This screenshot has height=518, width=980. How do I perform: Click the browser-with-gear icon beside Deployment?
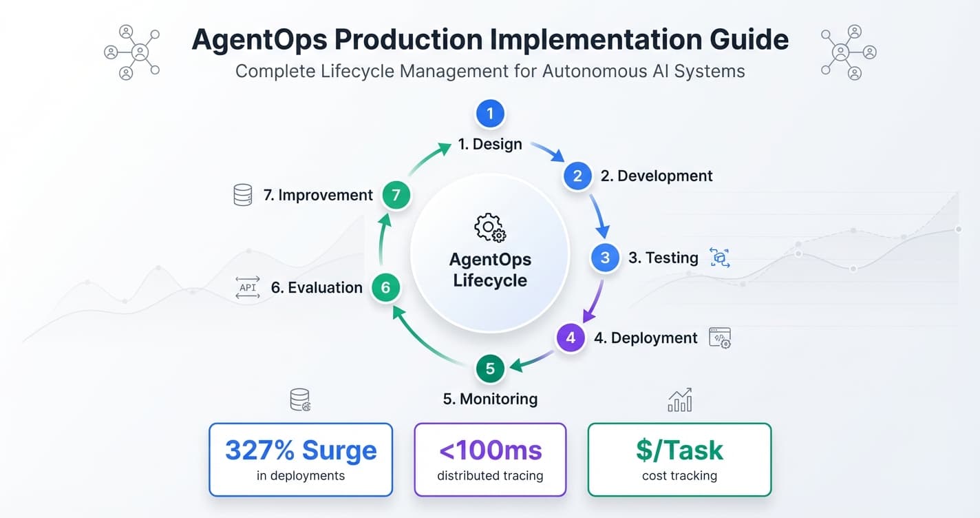(x=721, y=338)
